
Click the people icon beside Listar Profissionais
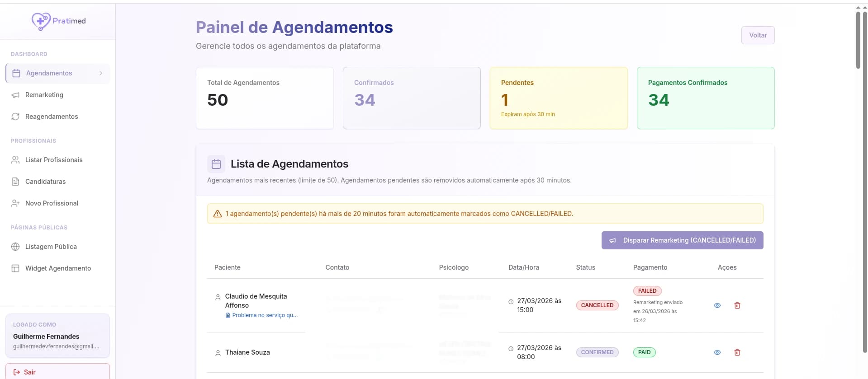click(15, 160)
